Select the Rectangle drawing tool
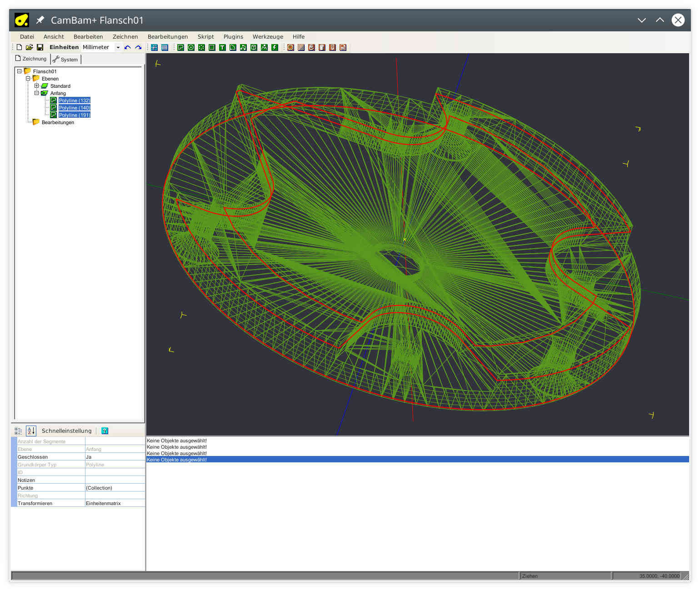The image size is (700, 591). coord(212,47)
